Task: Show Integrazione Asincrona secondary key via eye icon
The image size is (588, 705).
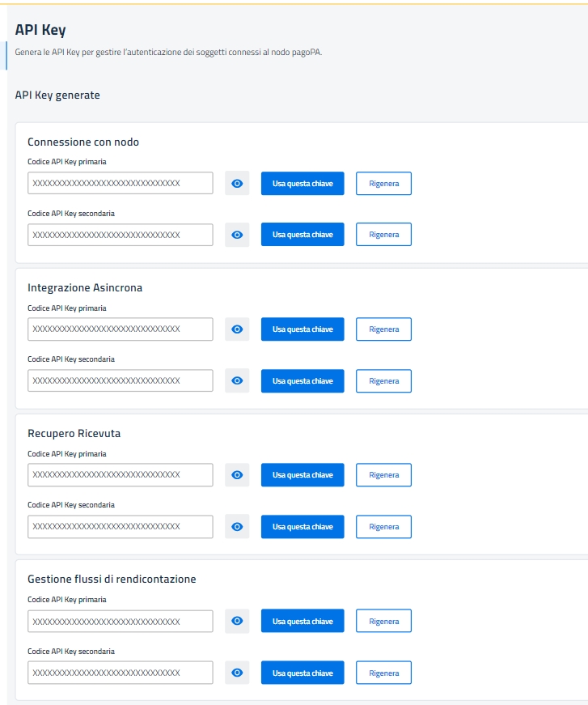Action: point(237,380)
